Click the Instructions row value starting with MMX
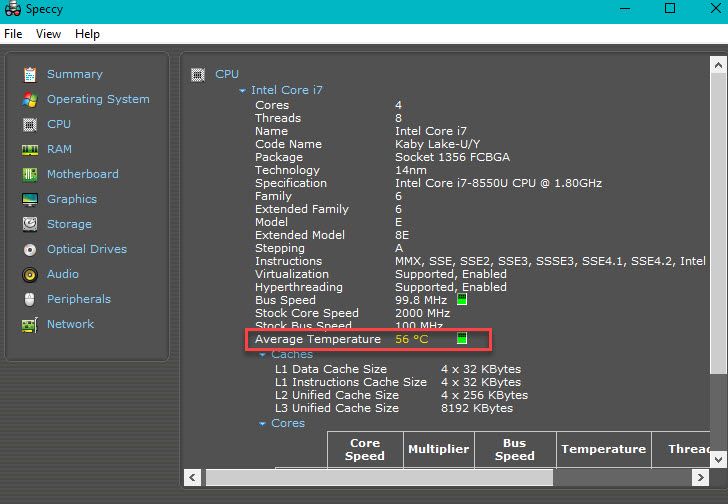 (x=551, y=261)
